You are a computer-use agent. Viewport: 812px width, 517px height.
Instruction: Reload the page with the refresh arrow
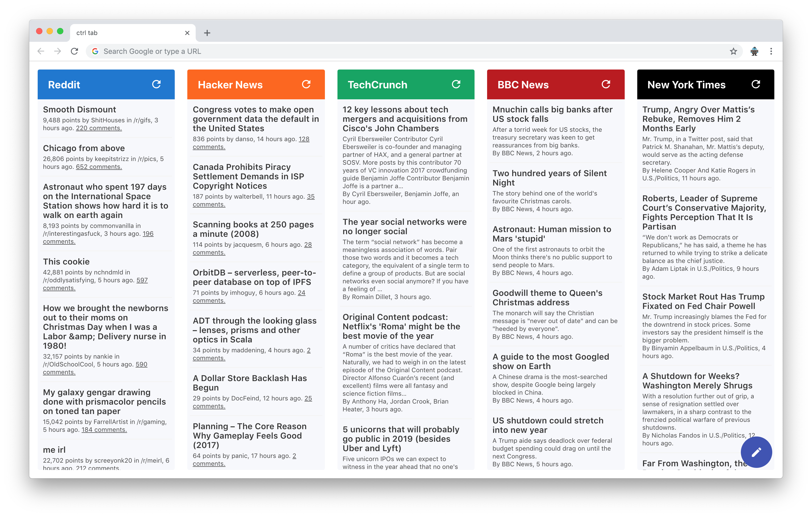click(75, 51)
